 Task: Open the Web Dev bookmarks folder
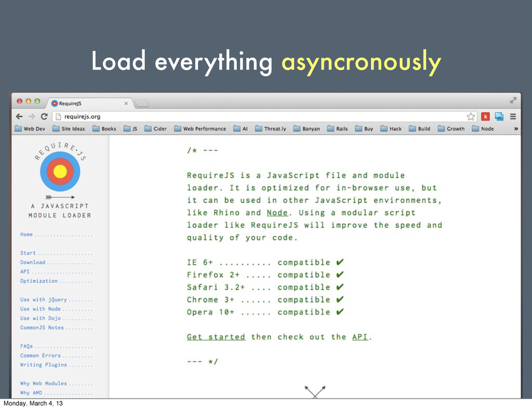coord(30,129)
